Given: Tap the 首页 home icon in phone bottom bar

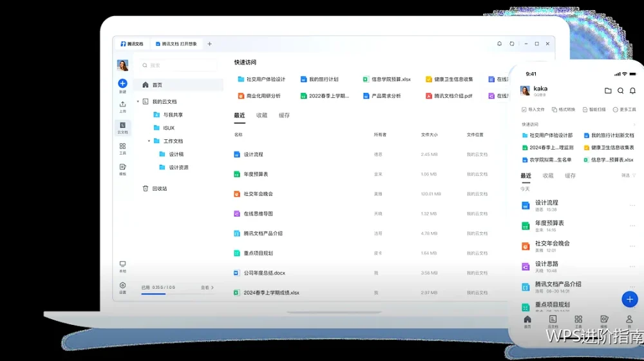Looking at the screenshot, I should pyautogui.click(x=527, y=320).
